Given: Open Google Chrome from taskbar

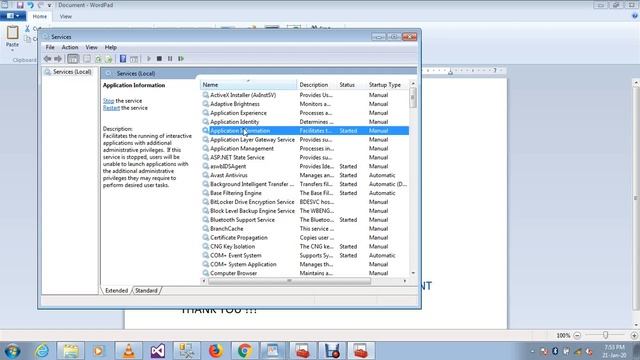Looking at the screenshot, I should [x=244, y=351].
